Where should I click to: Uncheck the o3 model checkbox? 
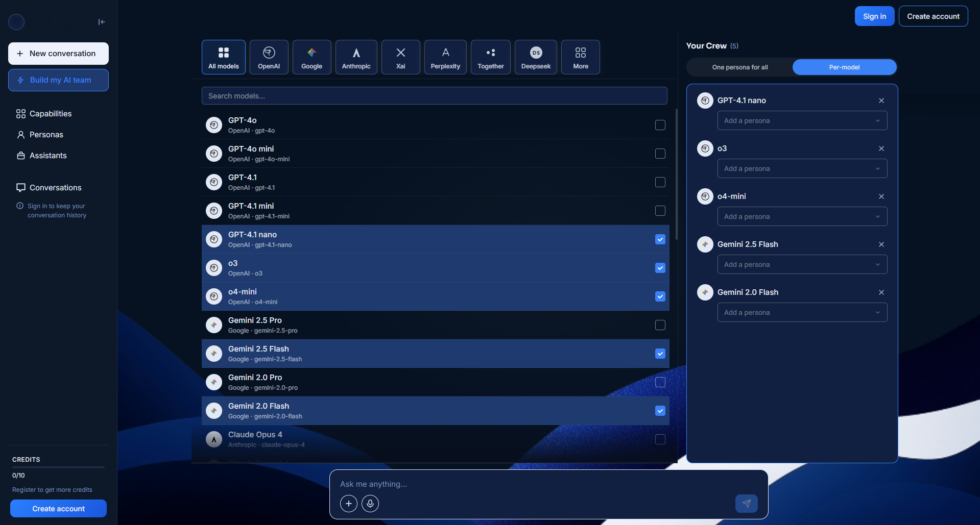[x=660, y=268]
